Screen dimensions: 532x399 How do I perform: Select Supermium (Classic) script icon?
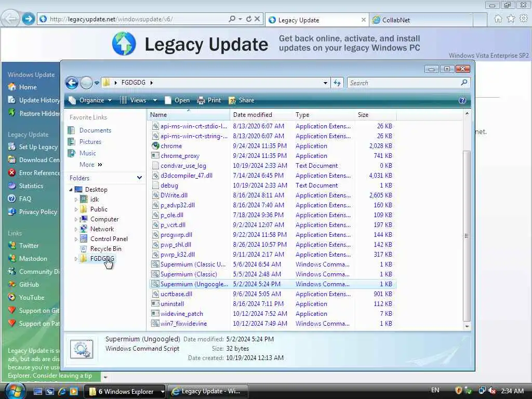point(155,274)
